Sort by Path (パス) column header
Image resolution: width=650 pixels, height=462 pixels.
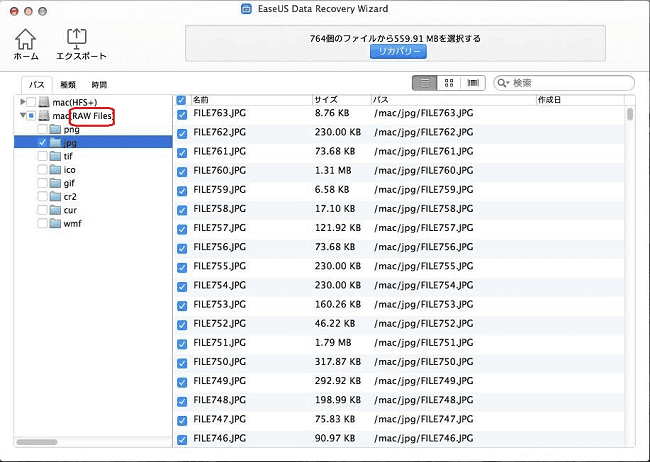454,100
